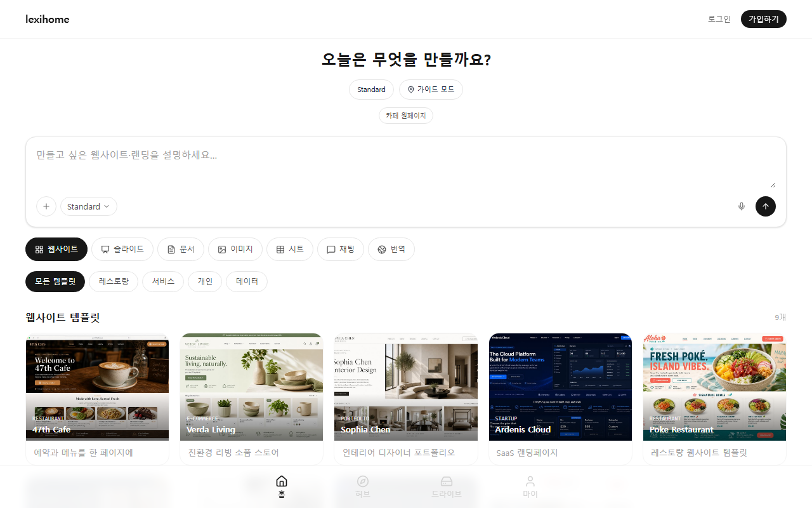
Task: Open the 드라이브 drive icon in bottom navigation
Action: (x=447, y=481)
